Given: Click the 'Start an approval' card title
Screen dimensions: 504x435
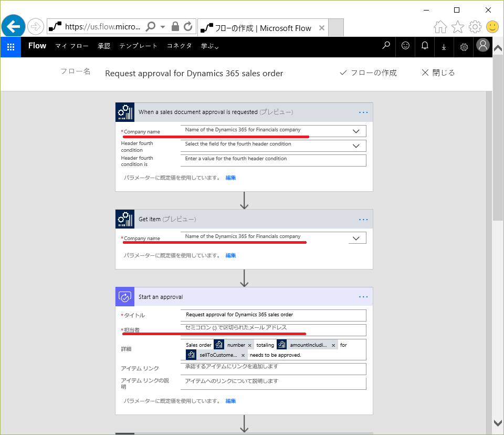Looking at the screenshot, I should pos(161,297).
